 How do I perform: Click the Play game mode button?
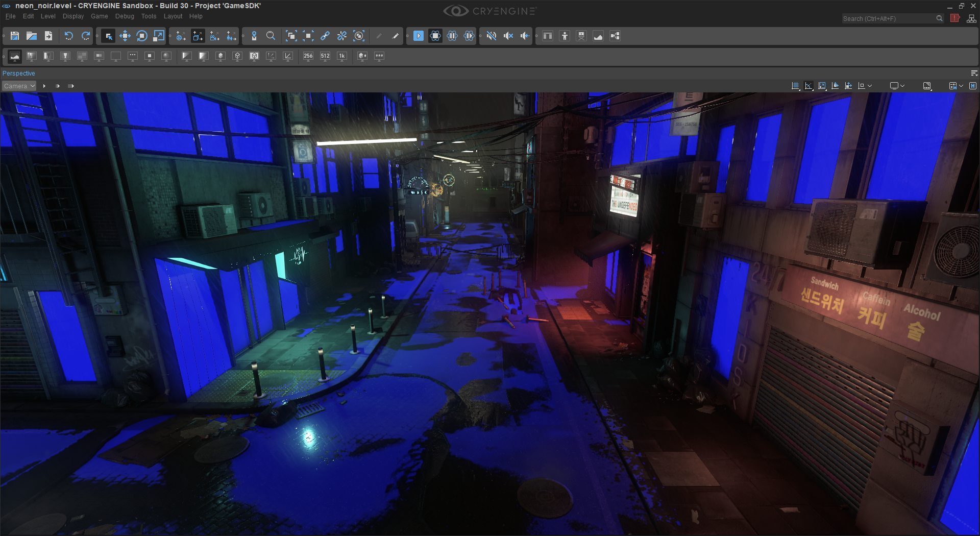point(419,36)
